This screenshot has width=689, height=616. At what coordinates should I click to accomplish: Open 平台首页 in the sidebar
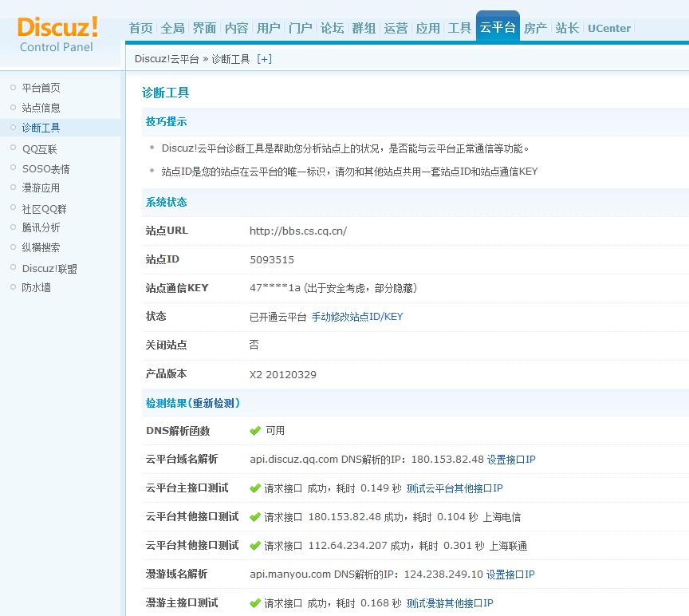tap(41, 88)
